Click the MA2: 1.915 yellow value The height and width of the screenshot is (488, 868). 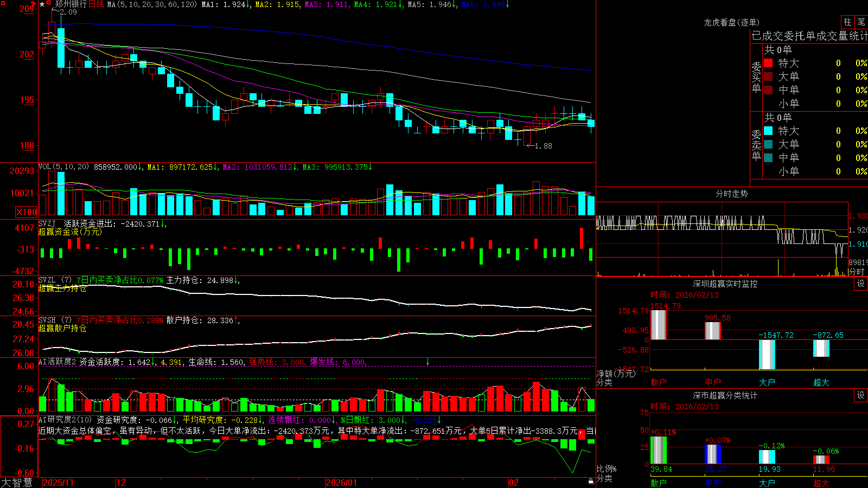(277, 4)
